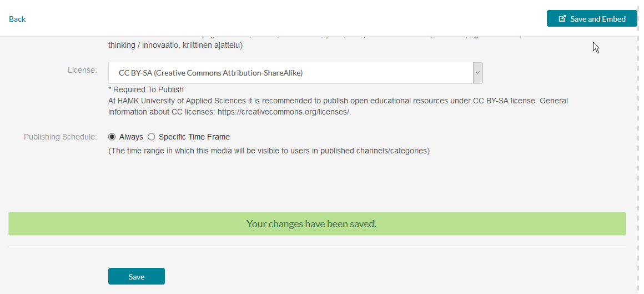The width and height of the screenshot is (644, 294).
Task: Click the bottom Save button
Action: 137,276
